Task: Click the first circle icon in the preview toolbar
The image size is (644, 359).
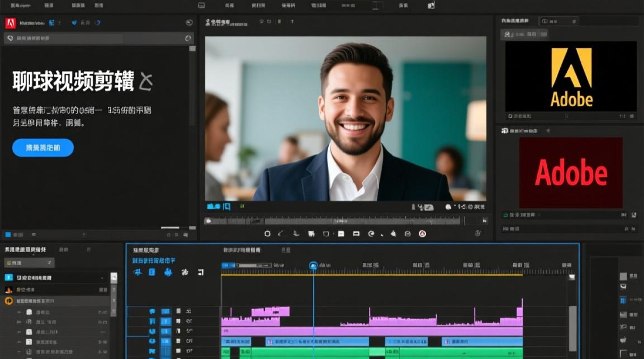Action: click(267, 234)
